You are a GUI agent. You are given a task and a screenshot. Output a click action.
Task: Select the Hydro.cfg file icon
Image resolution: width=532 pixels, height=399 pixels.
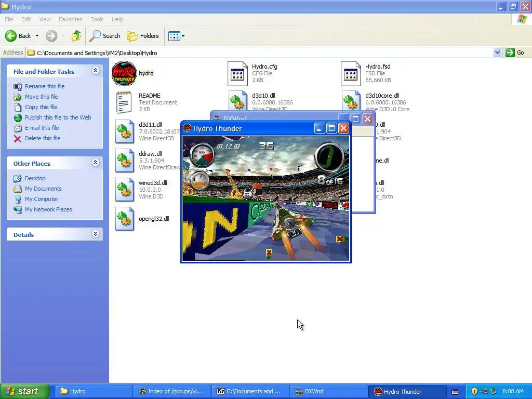tap(237, 74)
